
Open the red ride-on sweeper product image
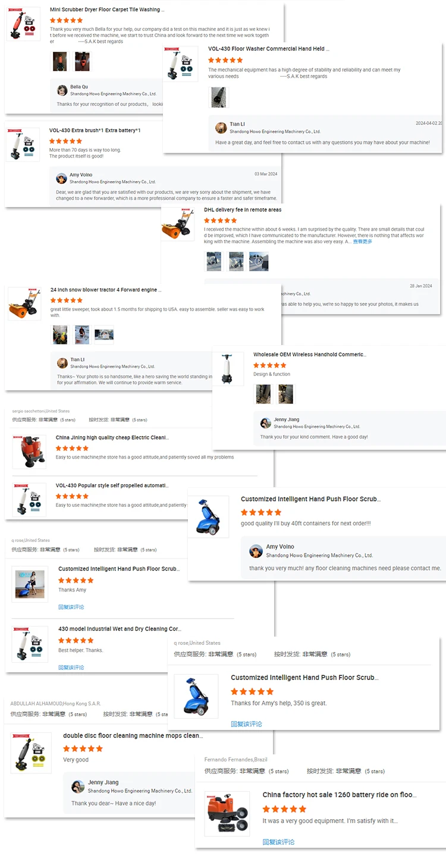pyautogui.click(x=29, y=451)
